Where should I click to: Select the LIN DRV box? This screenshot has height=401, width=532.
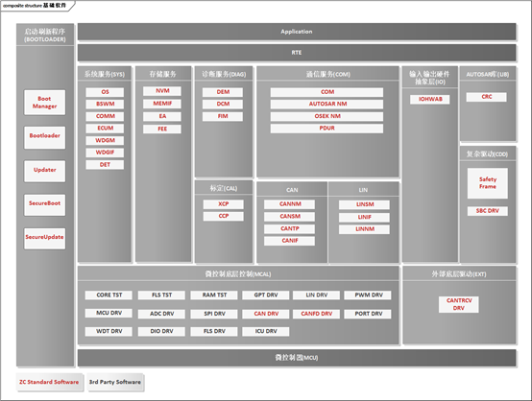pyautogui.click(x=317, y=295)
